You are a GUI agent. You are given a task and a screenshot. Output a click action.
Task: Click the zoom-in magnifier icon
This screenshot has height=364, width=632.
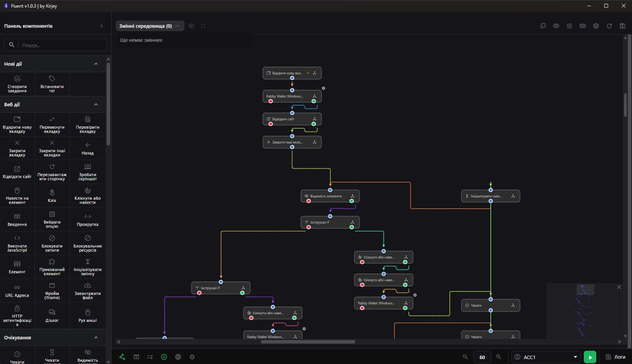coord(499,357)
